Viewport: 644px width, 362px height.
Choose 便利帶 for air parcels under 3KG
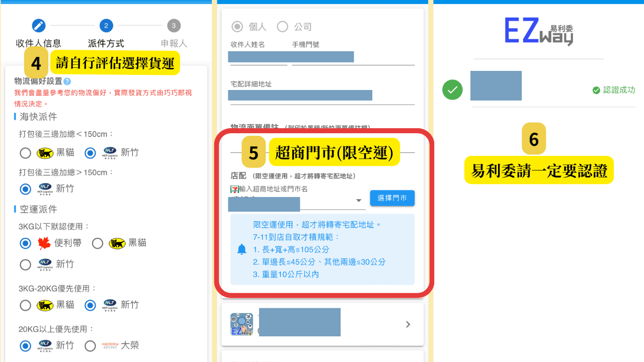click(26, 243)
